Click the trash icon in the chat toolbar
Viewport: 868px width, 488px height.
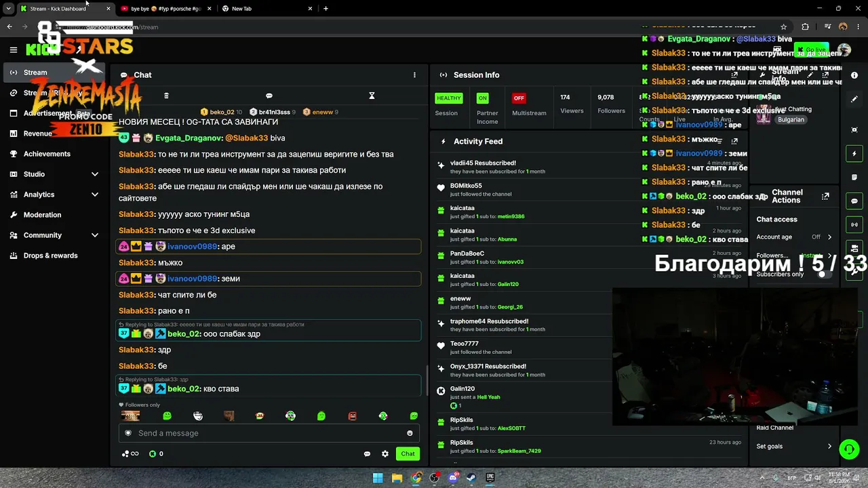[x=166, y=96]
